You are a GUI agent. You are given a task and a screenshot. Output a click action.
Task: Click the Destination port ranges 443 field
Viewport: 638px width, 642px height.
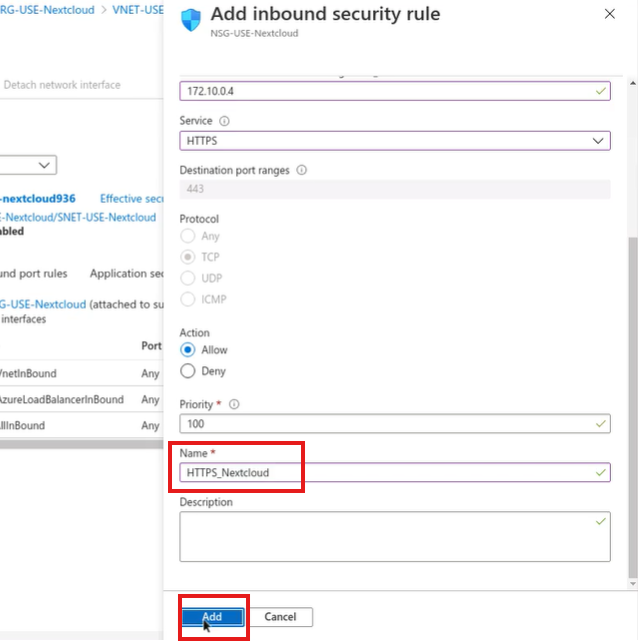(x=395, y=189)
